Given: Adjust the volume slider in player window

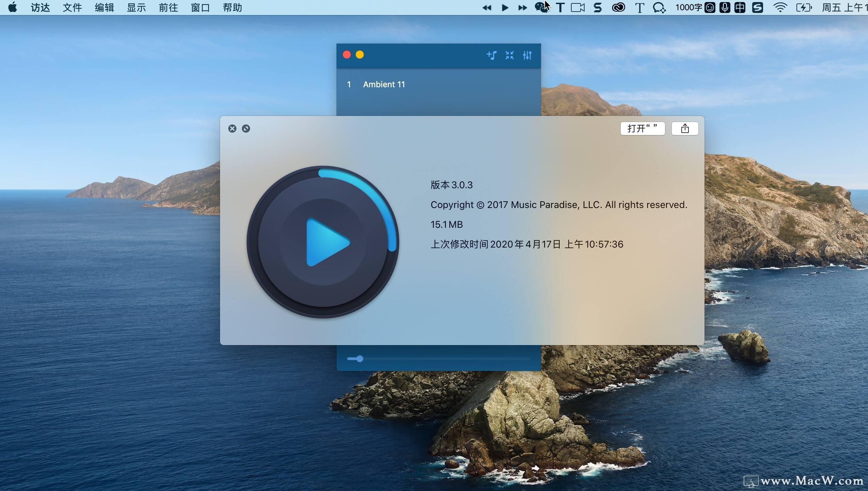Looking at the screenshot, I should [x=439, y=359].
